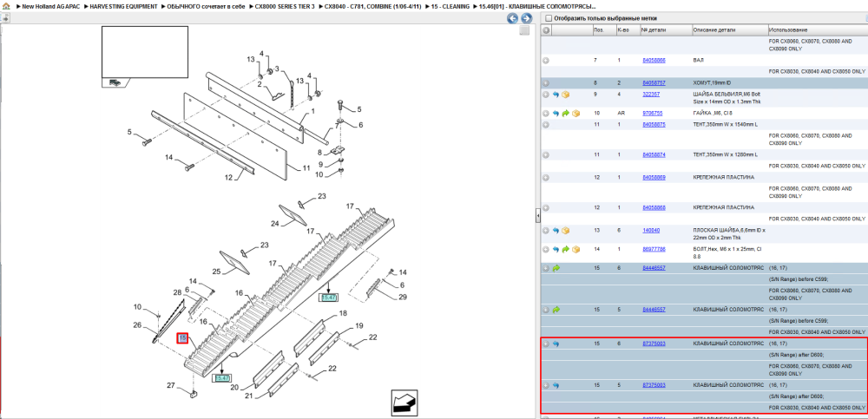Viewport: 868px width, 419px height.
Task: Go to the next figure with the right arrow
Action: click(x=526, y=18)
